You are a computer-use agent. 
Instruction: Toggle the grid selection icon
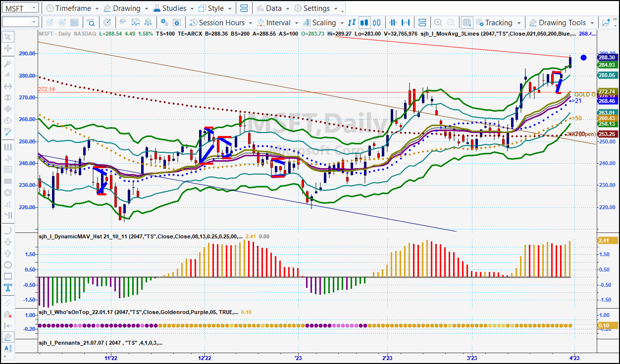466,22
